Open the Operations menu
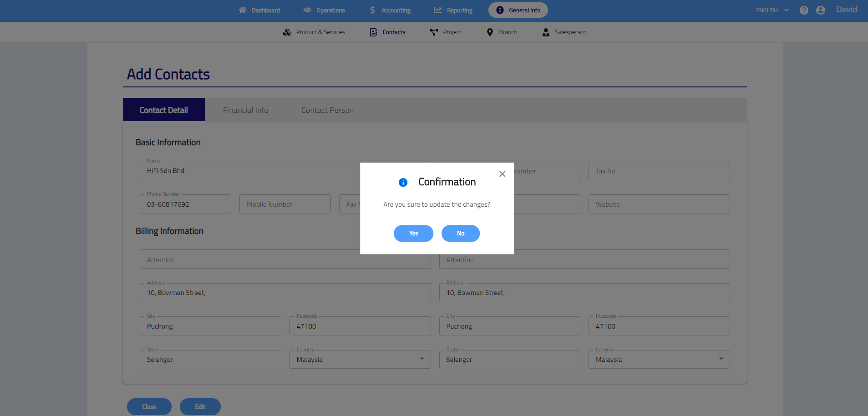The height and width of the screenshot is (416, 868). [x=324, y=10]
